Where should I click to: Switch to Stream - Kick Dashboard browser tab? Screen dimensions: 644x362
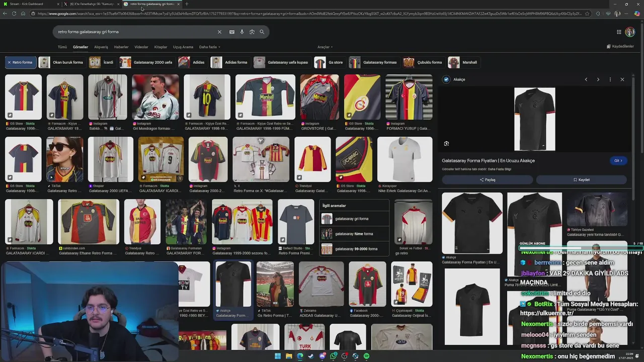pos(30,4)
